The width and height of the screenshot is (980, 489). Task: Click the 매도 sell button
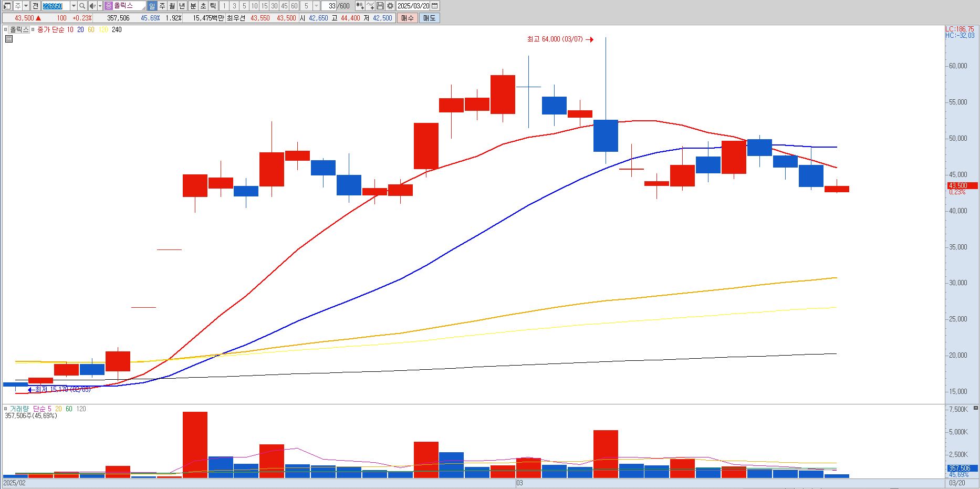(429, 18)
